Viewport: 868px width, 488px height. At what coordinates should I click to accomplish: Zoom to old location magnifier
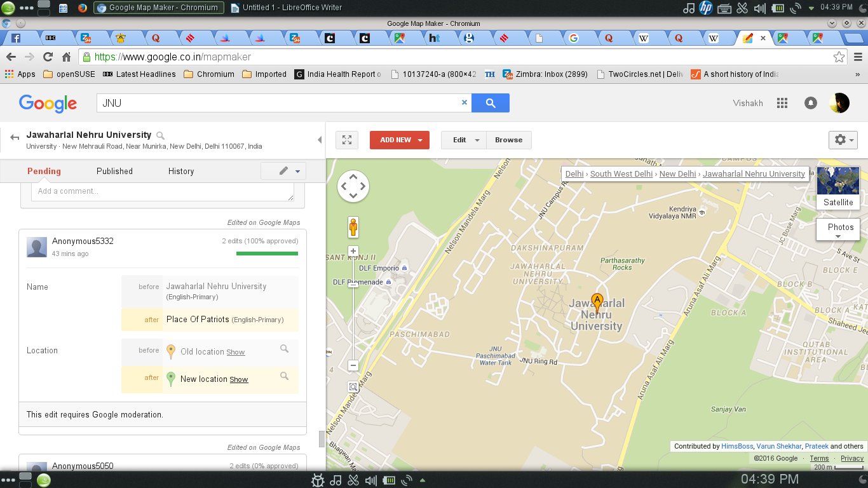(284, 349)
